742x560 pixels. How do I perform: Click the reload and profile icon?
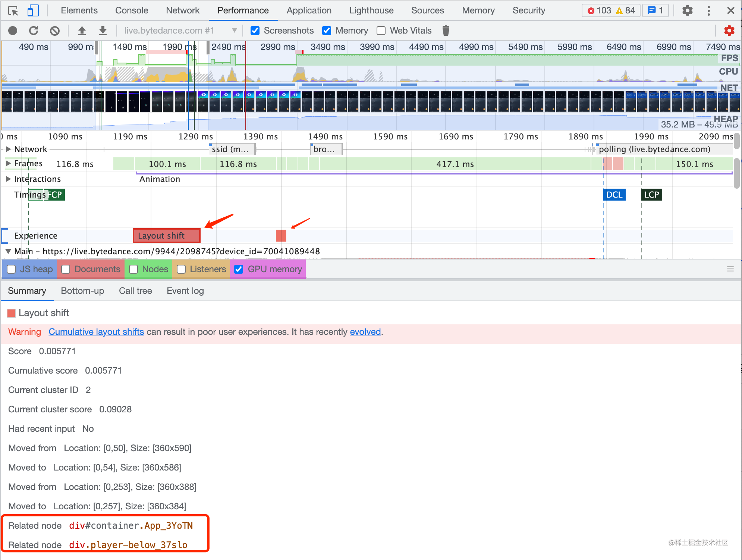coord(34,31)
